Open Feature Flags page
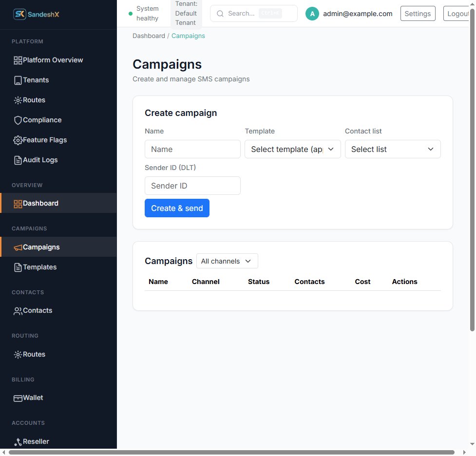 pyautogui.click(x=58, y=140)
